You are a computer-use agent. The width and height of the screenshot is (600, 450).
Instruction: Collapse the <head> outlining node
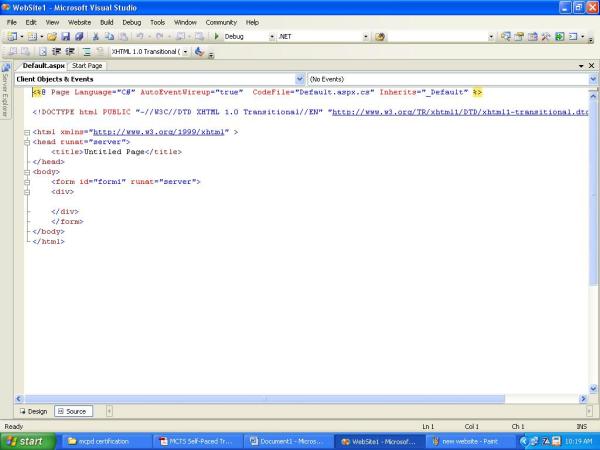27,142
